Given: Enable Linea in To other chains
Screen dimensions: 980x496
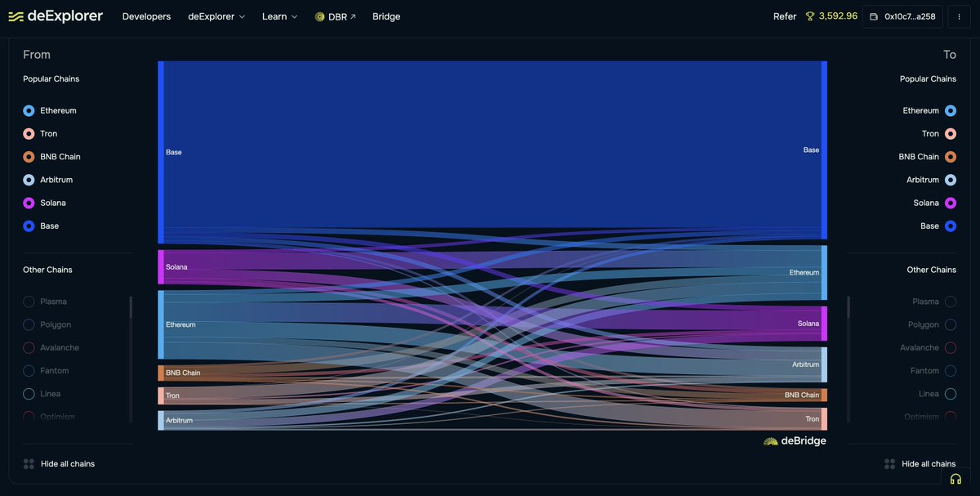Looking at the screenshot, I should tap(951, 393).
